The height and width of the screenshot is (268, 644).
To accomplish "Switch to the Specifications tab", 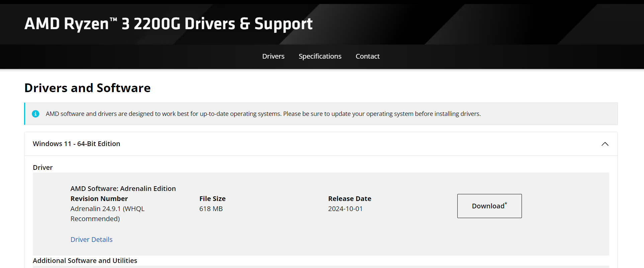I will [320, 56].
